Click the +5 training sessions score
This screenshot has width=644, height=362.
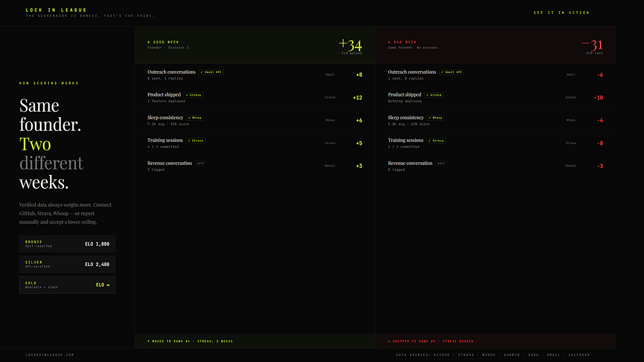coord(359,143)
